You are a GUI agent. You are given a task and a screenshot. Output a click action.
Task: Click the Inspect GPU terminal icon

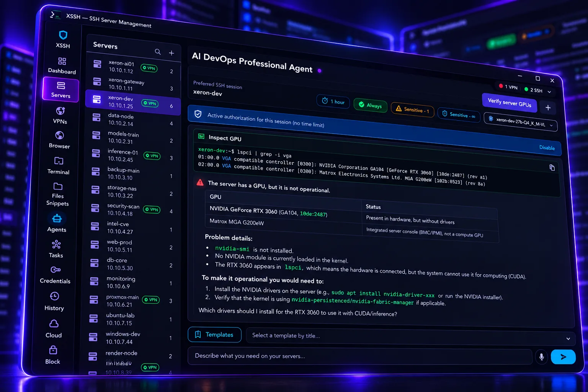[x=201, y=136]
